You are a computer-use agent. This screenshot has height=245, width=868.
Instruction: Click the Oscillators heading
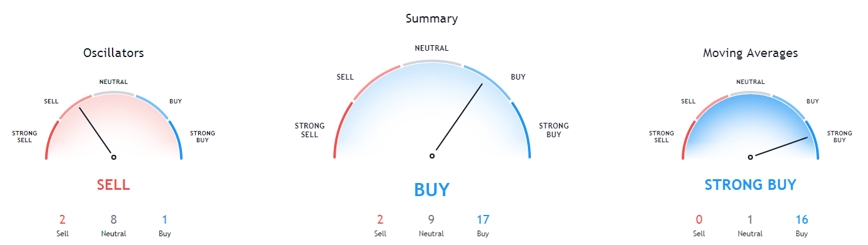point(114,53)
